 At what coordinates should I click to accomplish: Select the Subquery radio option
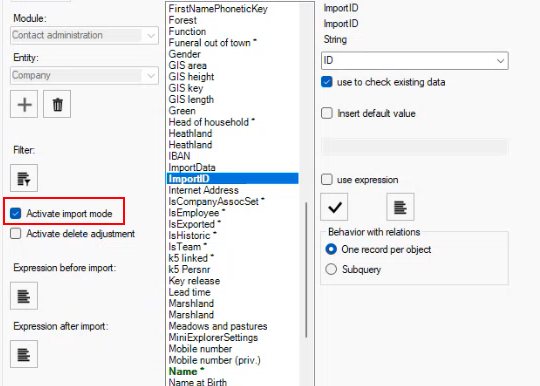(331, 269)
